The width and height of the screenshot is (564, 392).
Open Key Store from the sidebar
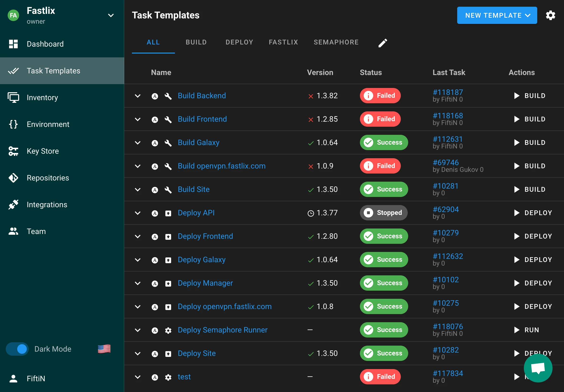coord(43,151)
